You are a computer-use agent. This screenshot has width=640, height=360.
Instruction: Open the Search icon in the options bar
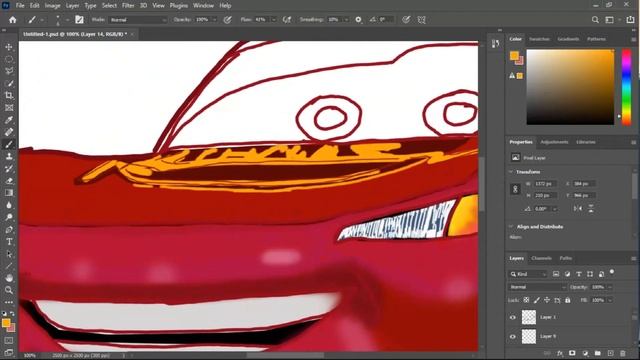pos(596,20)
